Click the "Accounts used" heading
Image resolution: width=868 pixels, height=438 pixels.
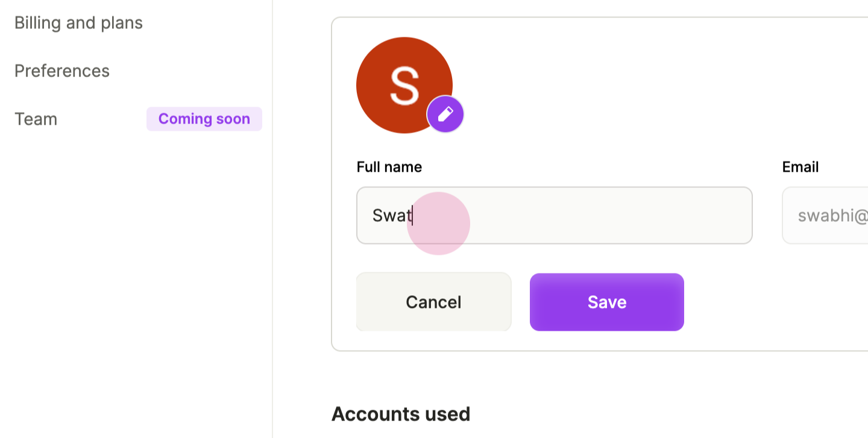click(401, 414)
